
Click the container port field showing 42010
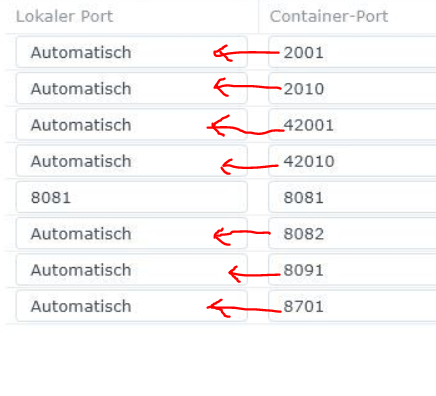(352, 161)
